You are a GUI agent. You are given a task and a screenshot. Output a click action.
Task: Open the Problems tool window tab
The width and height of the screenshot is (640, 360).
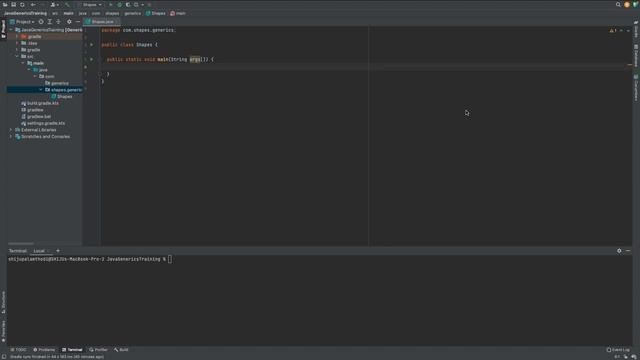[x=44, y=350]
